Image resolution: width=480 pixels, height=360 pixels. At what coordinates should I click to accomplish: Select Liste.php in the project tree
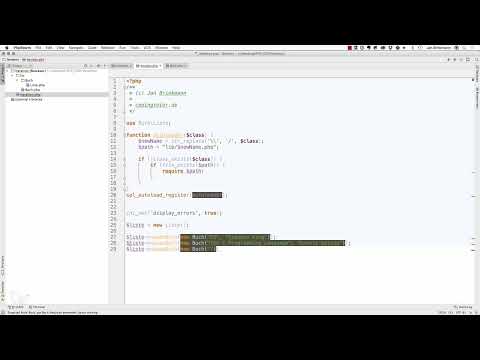coord(36,85)
